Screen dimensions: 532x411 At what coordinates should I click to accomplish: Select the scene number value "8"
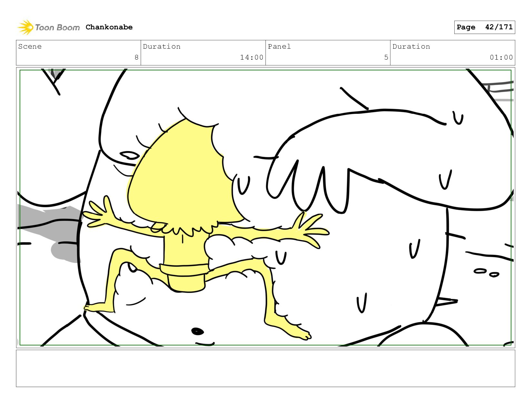[136, 57]
